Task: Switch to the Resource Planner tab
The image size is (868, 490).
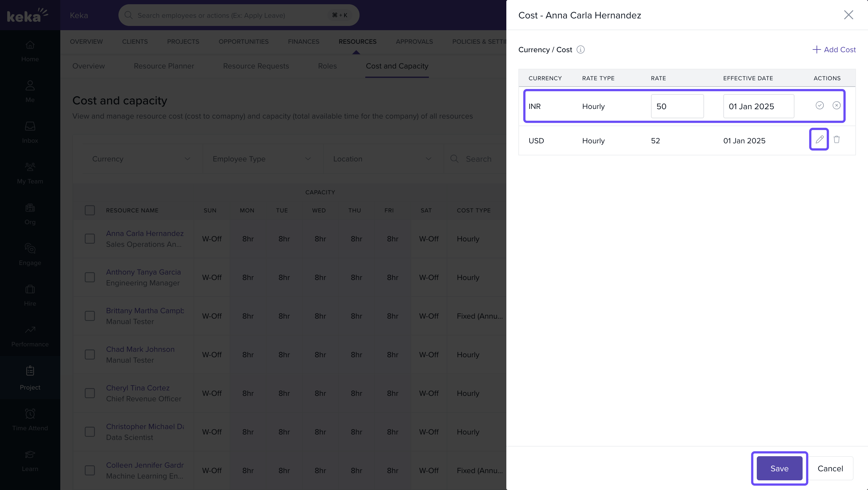Action: click(x=164, y=66)
